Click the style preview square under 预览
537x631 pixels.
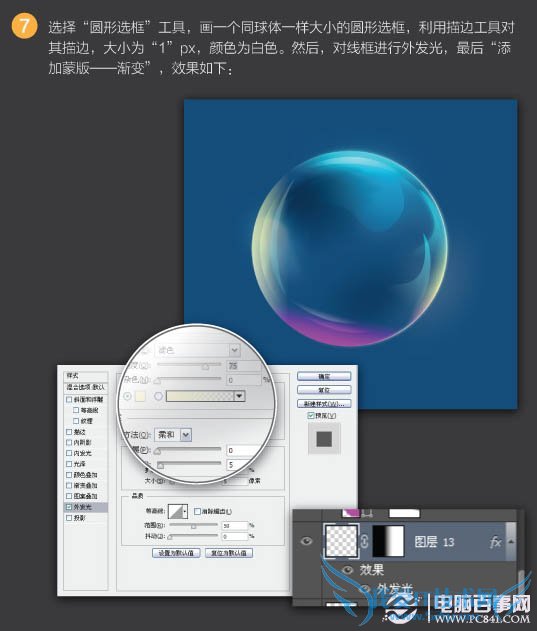[324, 439]
